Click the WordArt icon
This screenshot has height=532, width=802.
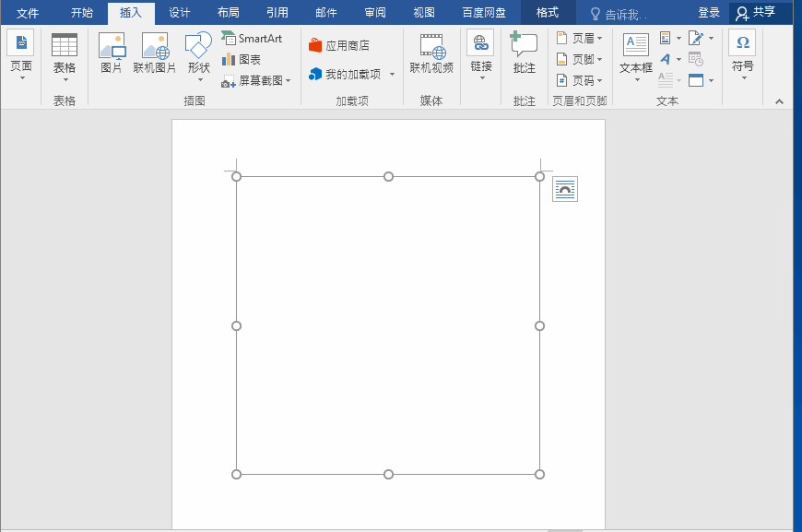(665, 59)
